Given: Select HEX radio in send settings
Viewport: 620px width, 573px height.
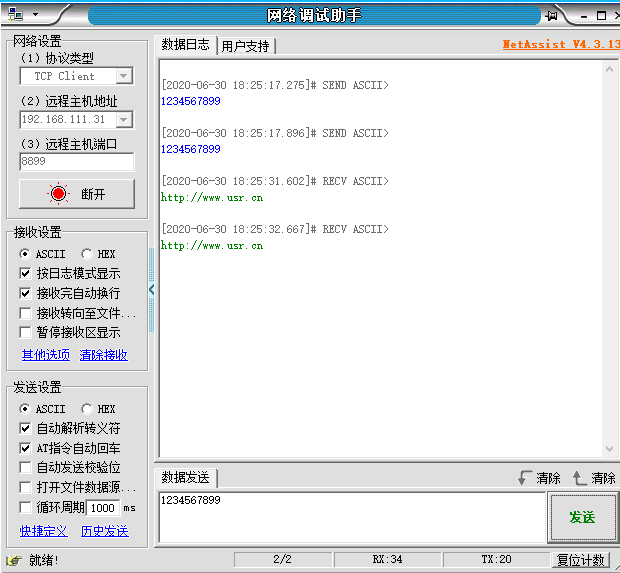Looking at the screenshot, I should [x=87, y=409].
